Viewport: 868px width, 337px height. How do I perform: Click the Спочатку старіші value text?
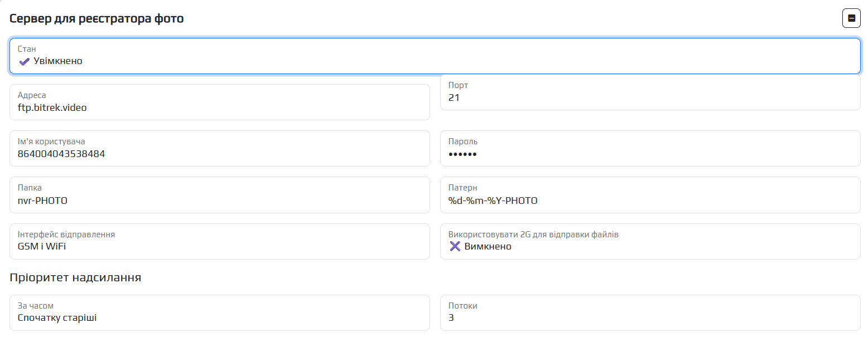tap(57, 318)
